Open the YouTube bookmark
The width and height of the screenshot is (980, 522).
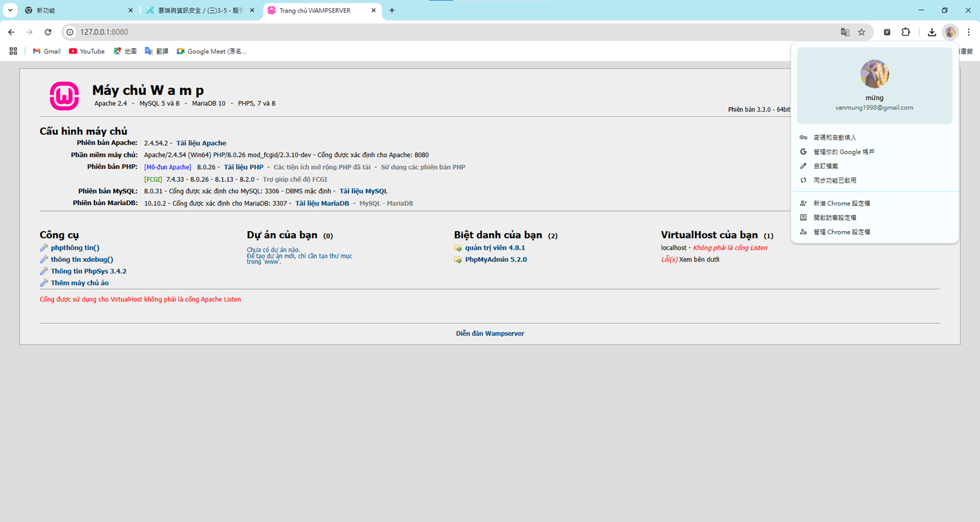coord(87,52)
